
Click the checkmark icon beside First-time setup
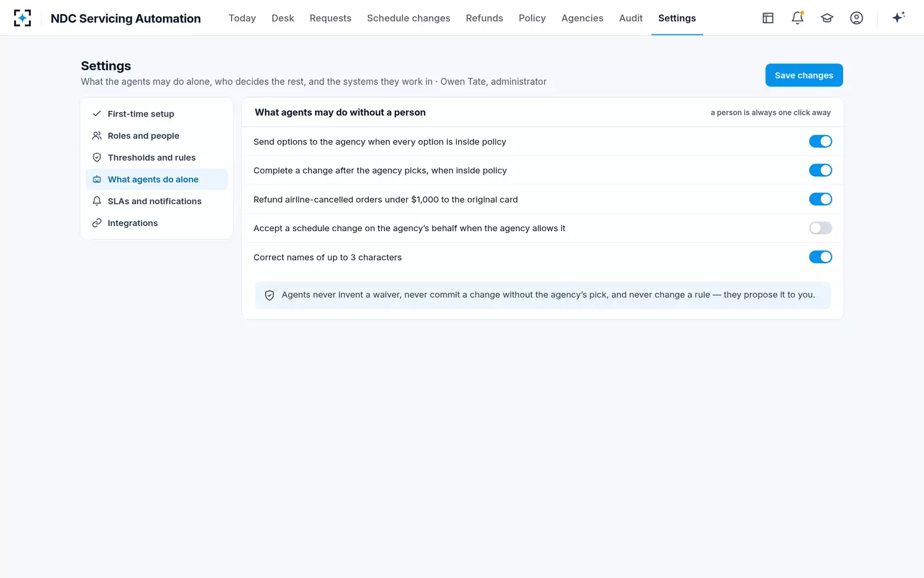click(97, 114)
